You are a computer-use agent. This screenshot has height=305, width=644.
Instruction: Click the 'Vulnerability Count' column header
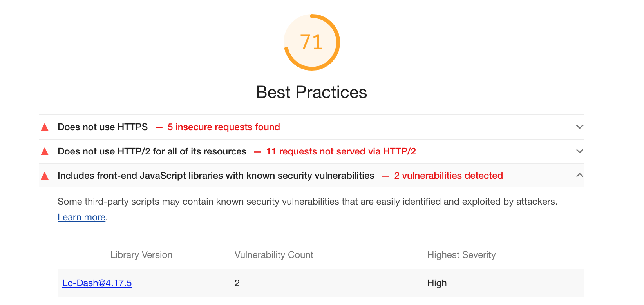point(274,255)
